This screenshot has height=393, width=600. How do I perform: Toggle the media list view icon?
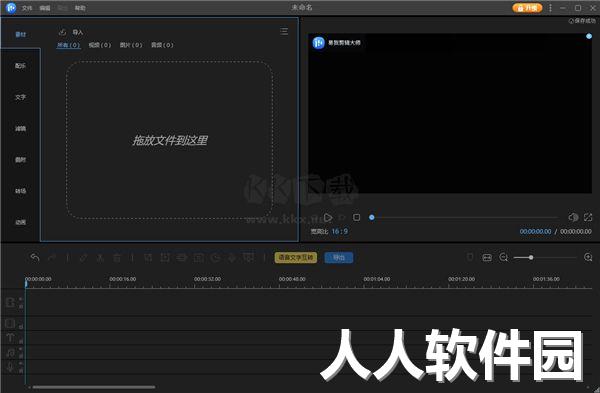(x=284, y=31)
